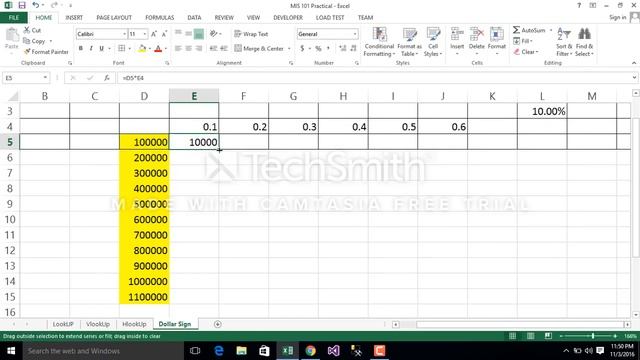Click the Paste clipboard icon
Screen dimensions: 640x360
pos(12,36)
